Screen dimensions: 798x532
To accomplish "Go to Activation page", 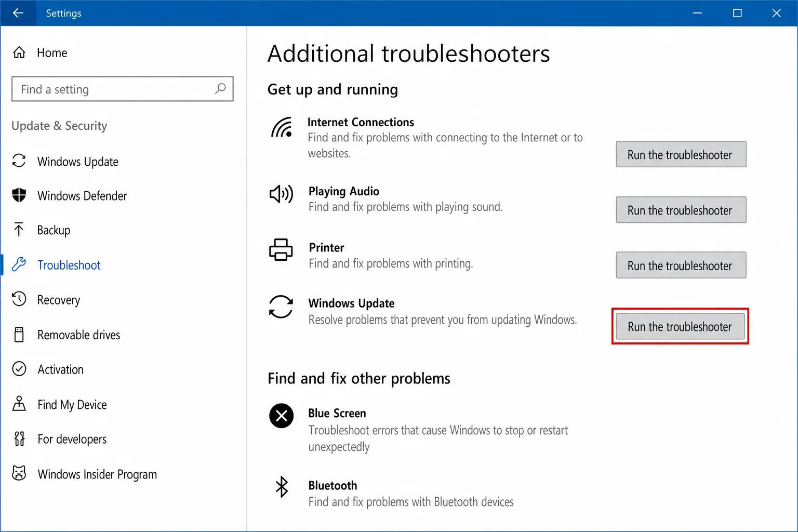I will tap(60, 369).
